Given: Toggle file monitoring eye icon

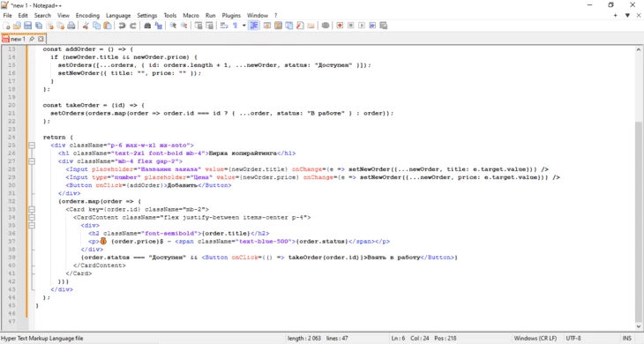Looking at the screenshot, I should click(326, 26).
